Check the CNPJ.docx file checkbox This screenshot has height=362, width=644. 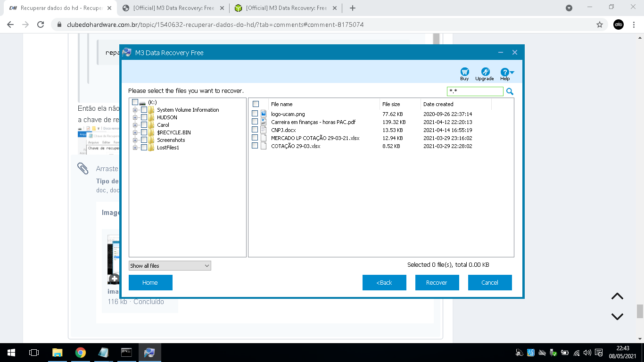tap(255, 130)
